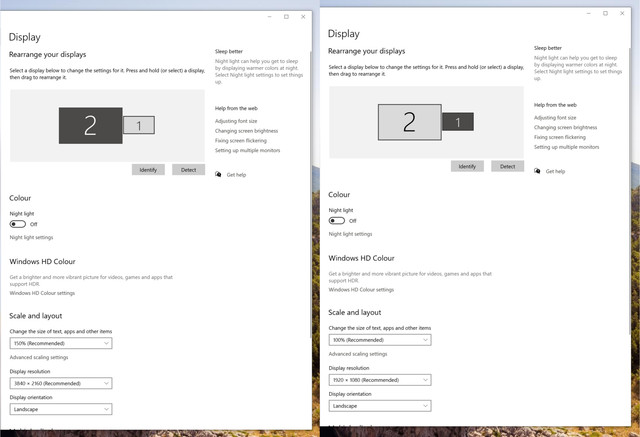
Task: Click Identify button in the right window
Action: click(467, 166)
